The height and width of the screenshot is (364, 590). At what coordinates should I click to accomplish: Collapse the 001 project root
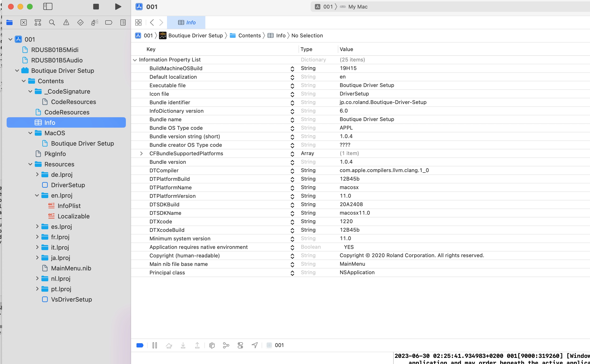pos(10,39)
